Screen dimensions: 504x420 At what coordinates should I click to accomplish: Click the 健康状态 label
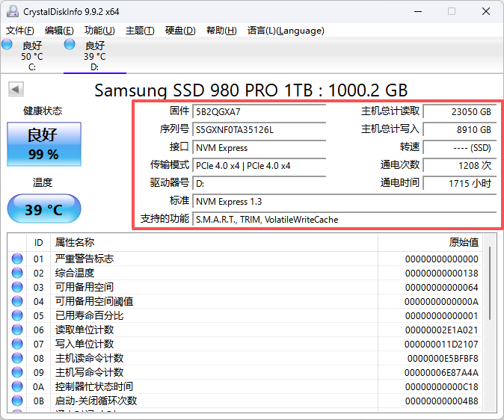[x=43, y=111]
